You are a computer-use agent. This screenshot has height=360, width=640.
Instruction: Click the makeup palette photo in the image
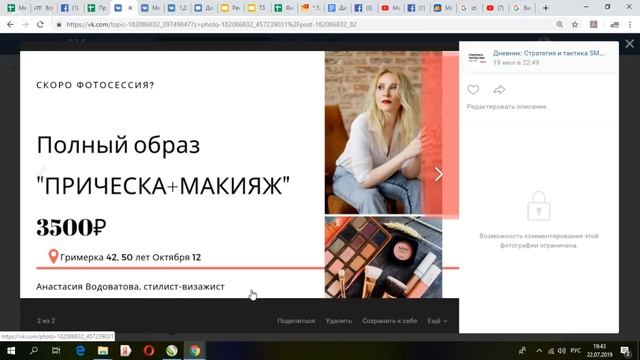pos(383,257)
